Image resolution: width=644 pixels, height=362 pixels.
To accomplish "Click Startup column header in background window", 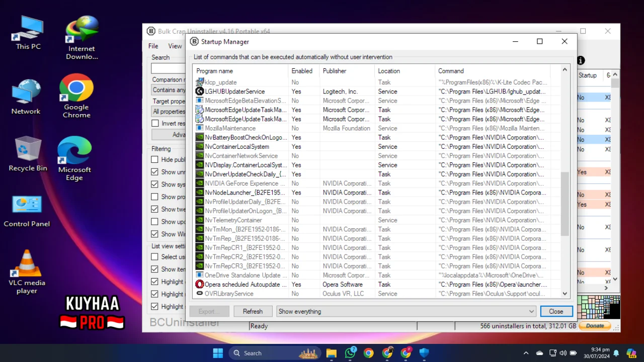I will click(x=588, y=75).
